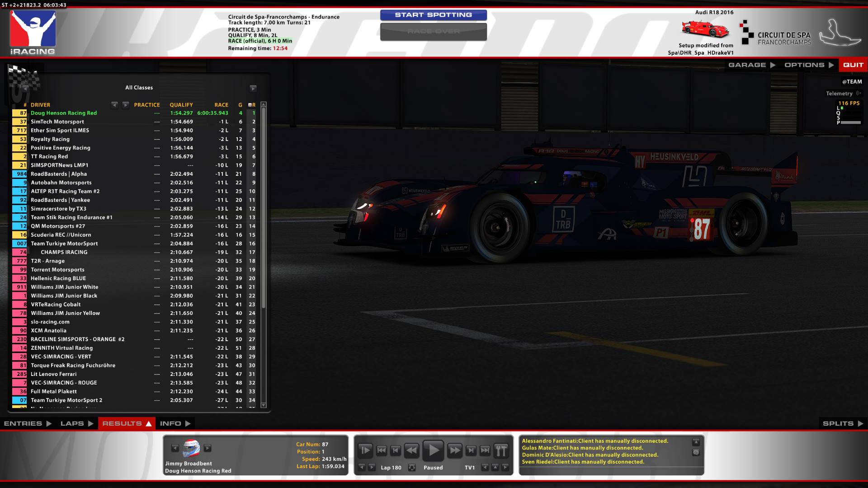Select previous camera left of TV1 arrows

click(485, 467)
